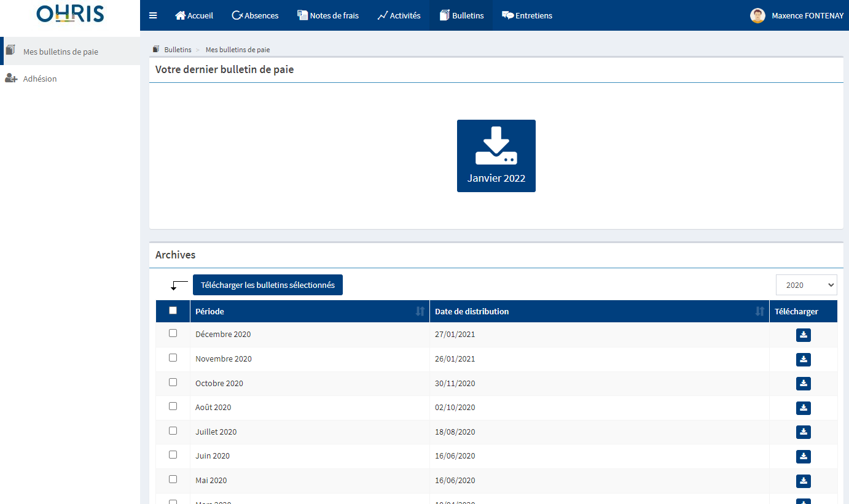Tick the Juin 2020 row checkbox
Viewport: 849px width, 504px height.
point(173,455)
